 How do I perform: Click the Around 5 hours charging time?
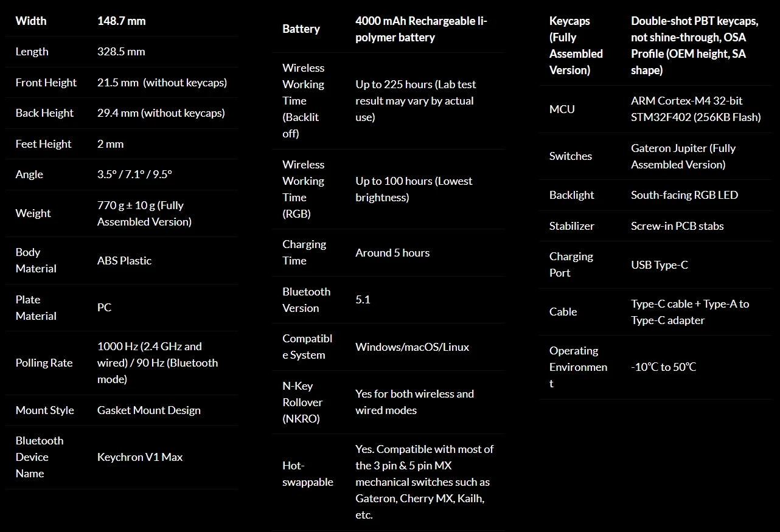tap(392, 253)
